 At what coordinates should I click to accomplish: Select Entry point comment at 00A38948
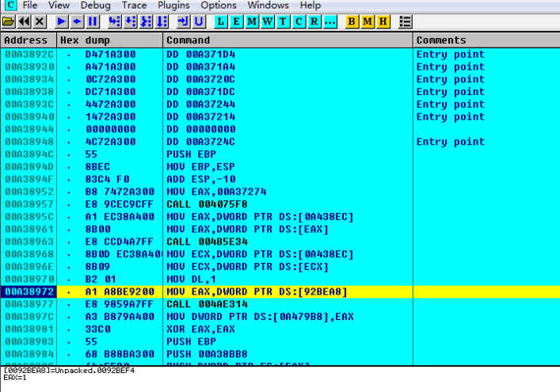point(451,142)
